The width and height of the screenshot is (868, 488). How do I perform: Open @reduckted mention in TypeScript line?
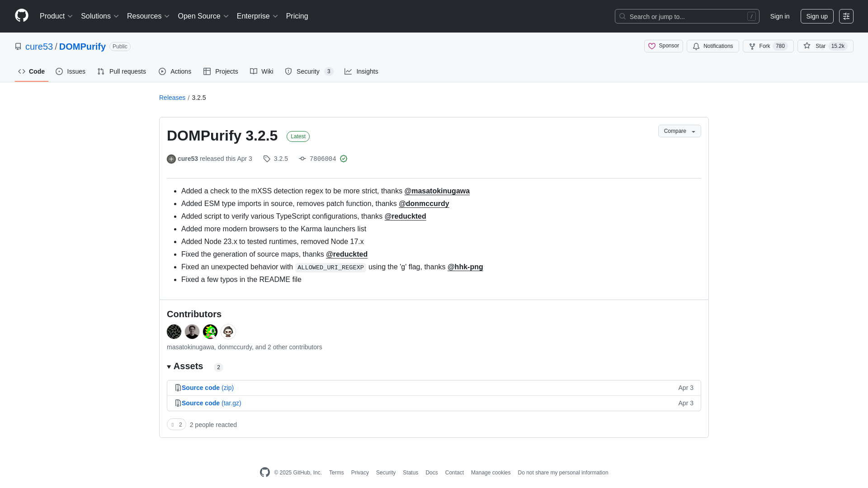pos(405,216)
